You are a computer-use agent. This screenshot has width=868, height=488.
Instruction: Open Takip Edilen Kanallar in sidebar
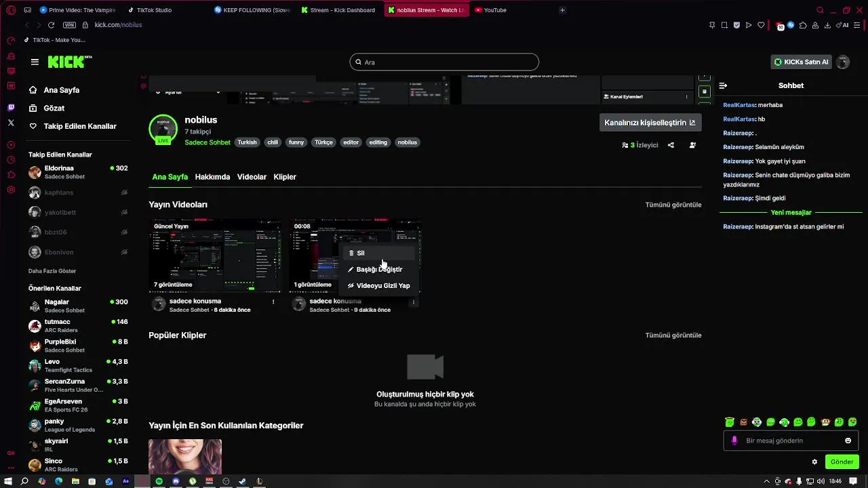[x=73, y=126]
